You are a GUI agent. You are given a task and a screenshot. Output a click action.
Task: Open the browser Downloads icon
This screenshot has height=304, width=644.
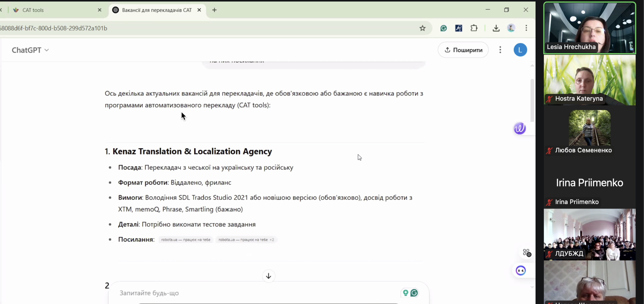496,28
